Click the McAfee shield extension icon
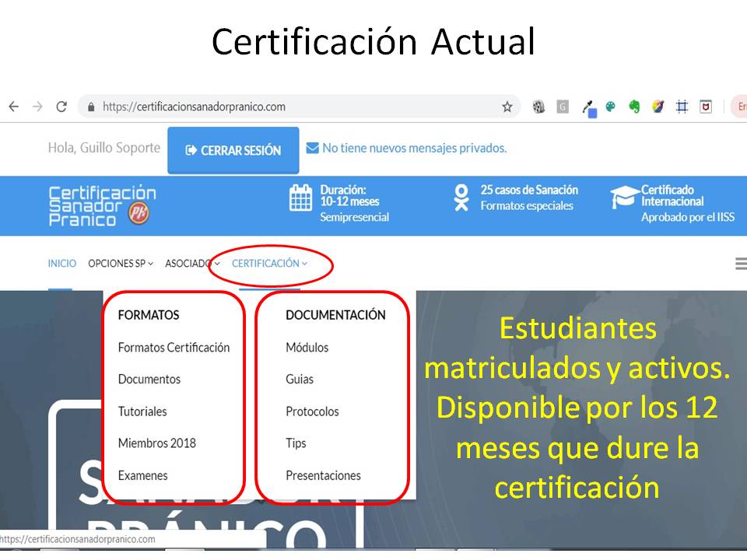The height and width of the screenshot is (560, 747). point(706,107)
